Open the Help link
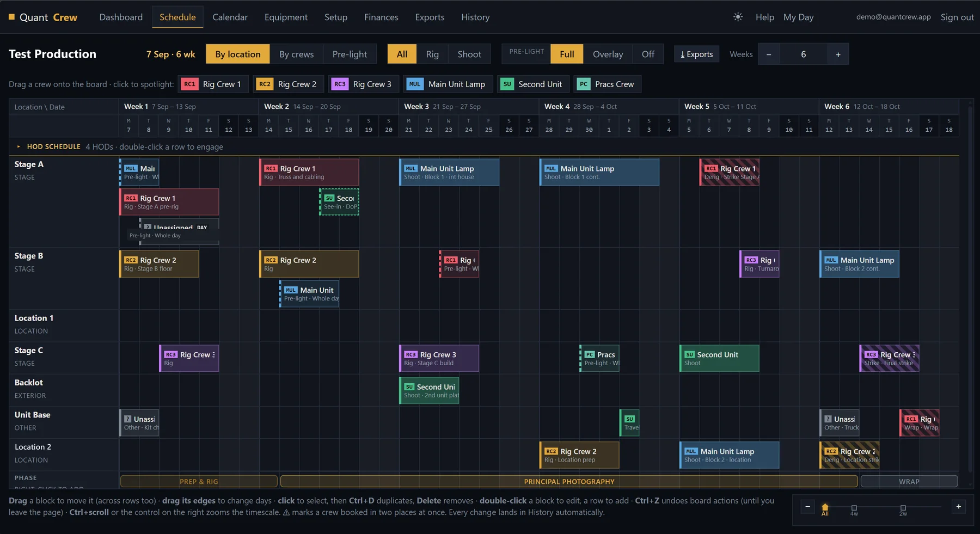The height and width of the screenshot is (534, 980). tap(764, 17)
